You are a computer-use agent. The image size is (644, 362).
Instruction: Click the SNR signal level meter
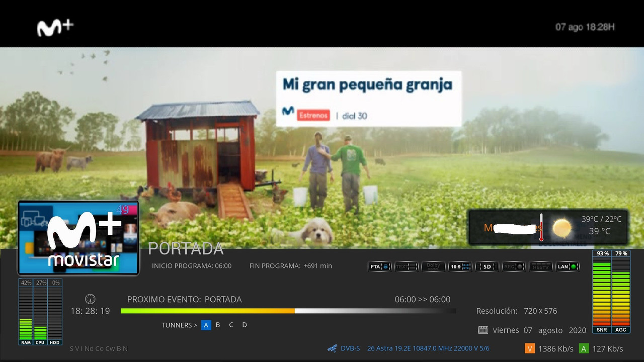coord(602,292)
